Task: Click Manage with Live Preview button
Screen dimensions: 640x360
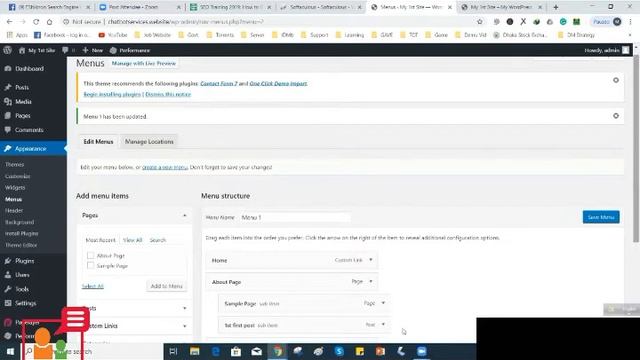Action: point(144,64)
